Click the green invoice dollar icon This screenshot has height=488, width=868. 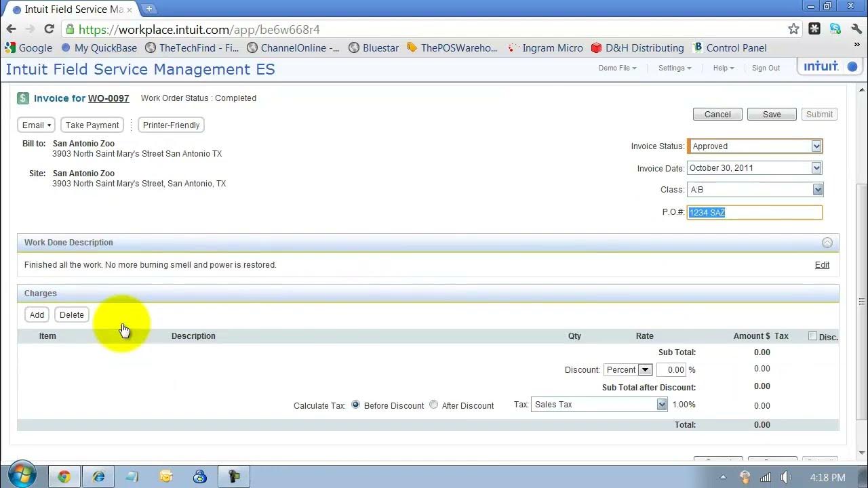[23, 98]
